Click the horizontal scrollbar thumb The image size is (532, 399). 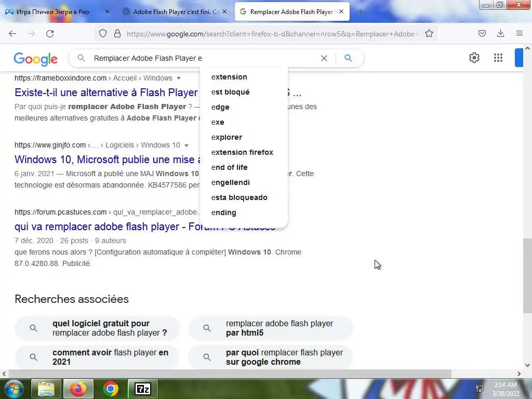click(x=229, y=374)
